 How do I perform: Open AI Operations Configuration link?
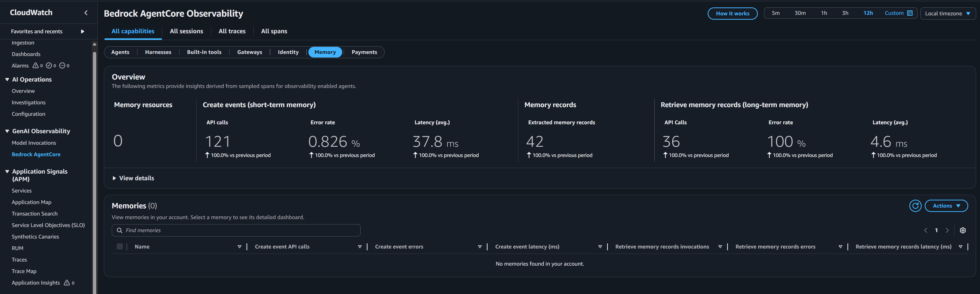click(28, 114)
